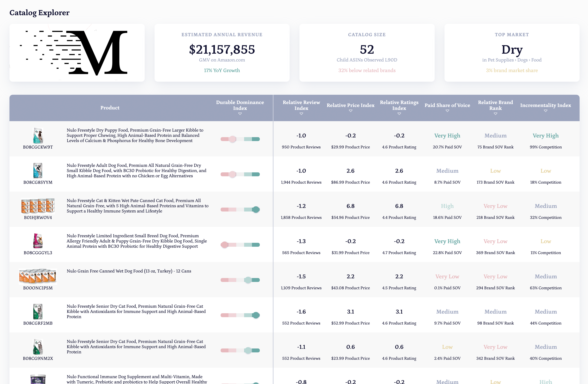Click 75 Brand SOV Rank cell
Viewport: 588px width, 384px height.
[x=495, y=147]
